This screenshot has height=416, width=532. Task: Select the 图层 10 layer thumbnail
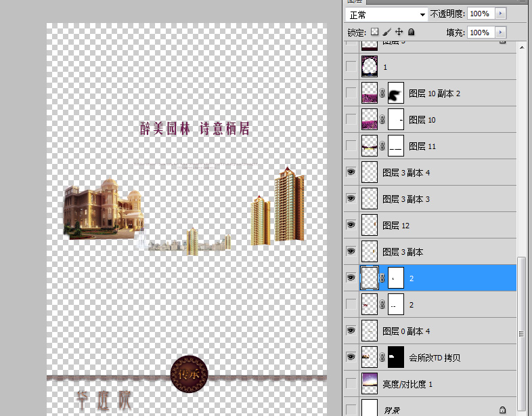point(370,119)
